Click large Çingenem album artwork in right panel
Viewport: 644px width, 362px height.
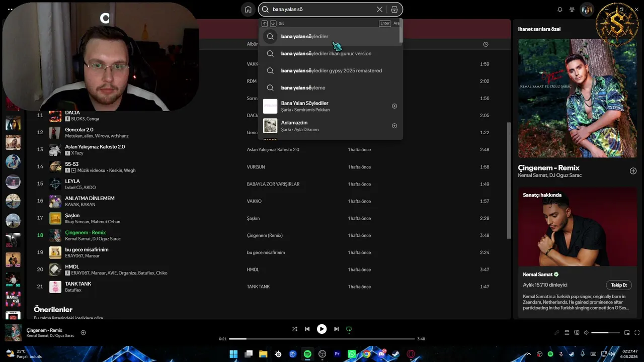coord(578,98)
